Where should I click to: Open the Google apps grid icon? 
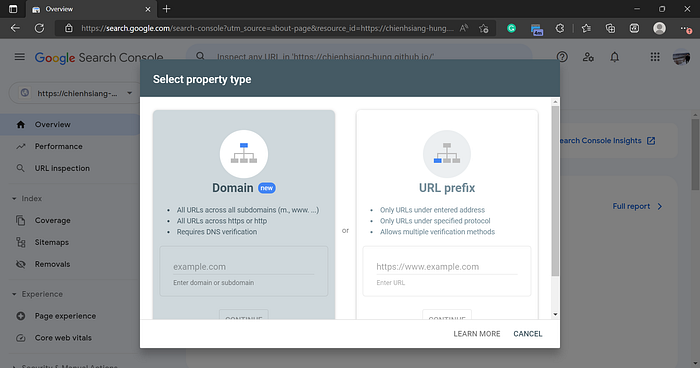[x=655, y=57]
